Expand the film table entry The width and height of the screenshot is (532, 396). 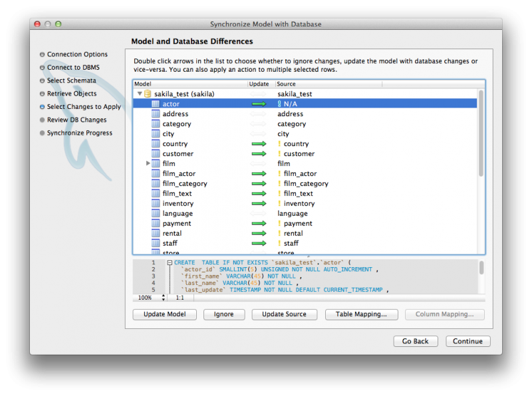coord(148,163)
